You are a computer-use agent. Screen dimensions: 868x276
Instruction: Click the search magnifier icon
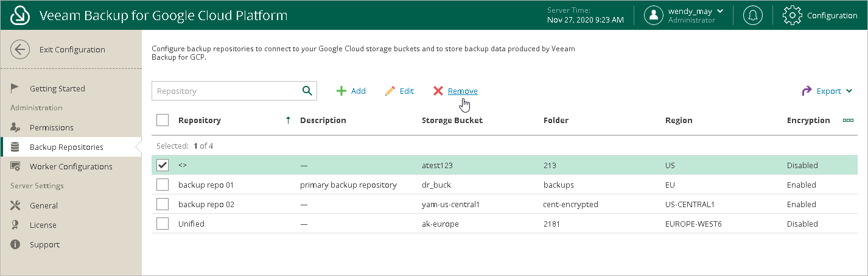click(307, 91)
